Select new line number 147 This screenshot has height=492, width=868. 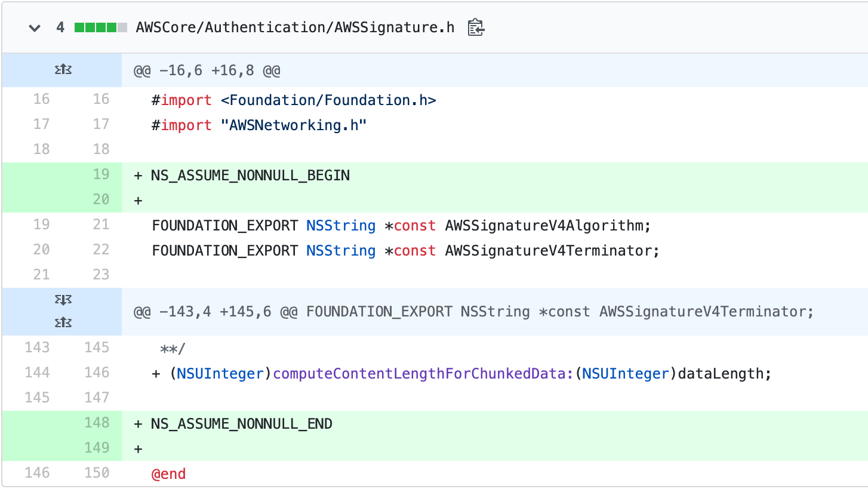coord(97,398)
